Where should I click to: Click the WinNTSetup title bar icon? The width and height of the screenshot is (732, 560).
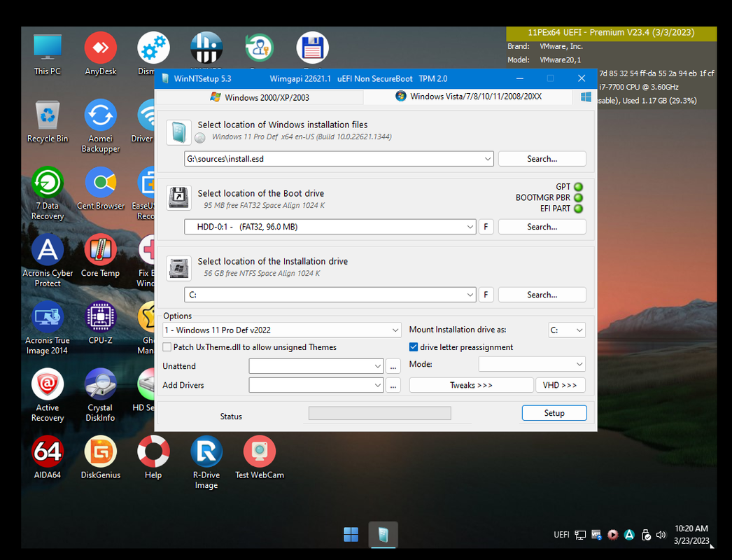click(x=164, y=78)
